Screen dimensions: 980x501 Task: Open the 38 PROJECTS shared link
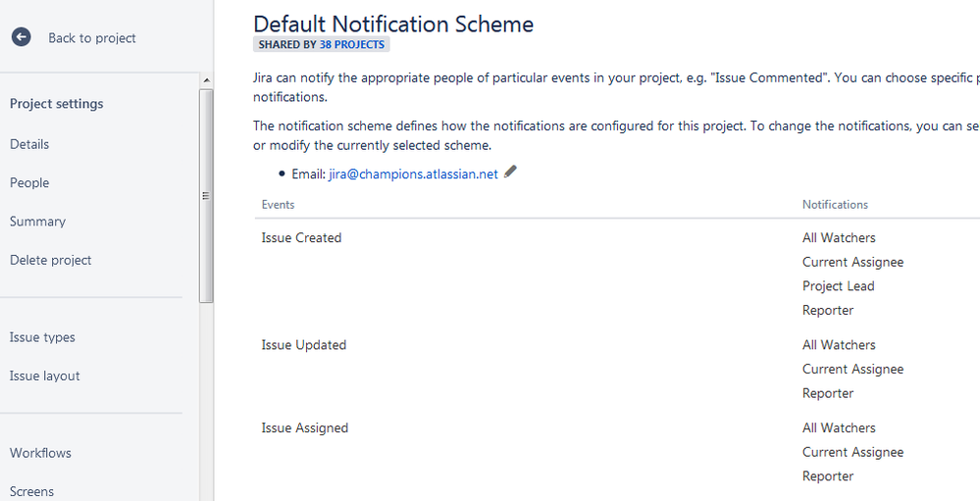[x=352, y=44]
